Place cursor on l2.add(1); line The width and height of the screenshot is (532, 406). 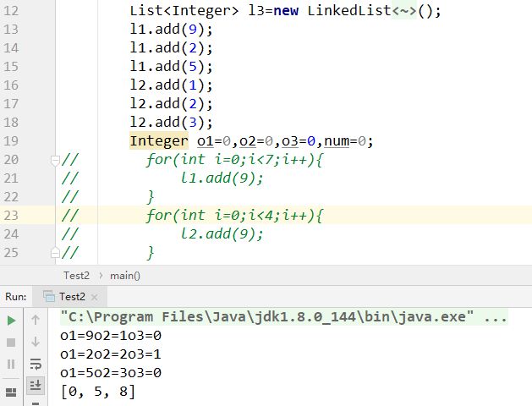172,85
